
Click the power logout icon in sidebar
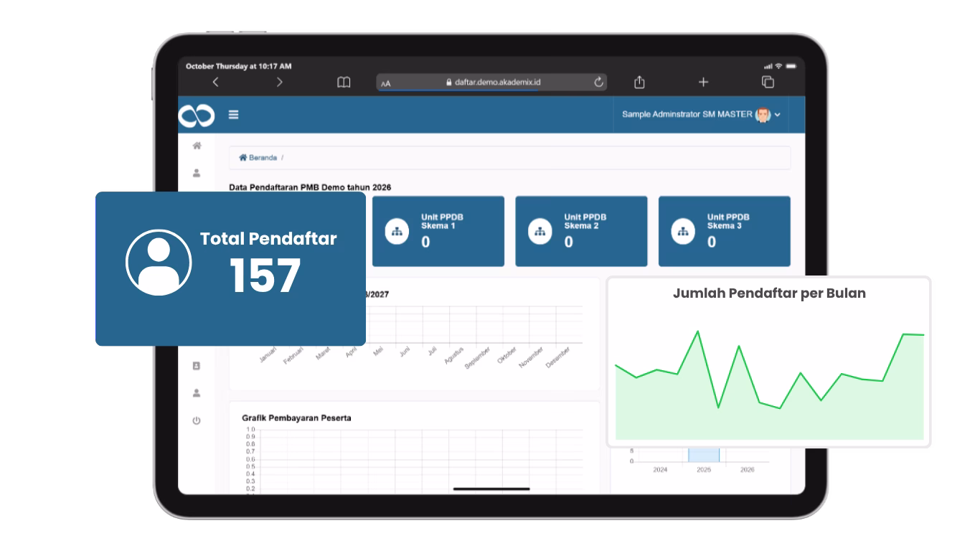click(197, 420)
